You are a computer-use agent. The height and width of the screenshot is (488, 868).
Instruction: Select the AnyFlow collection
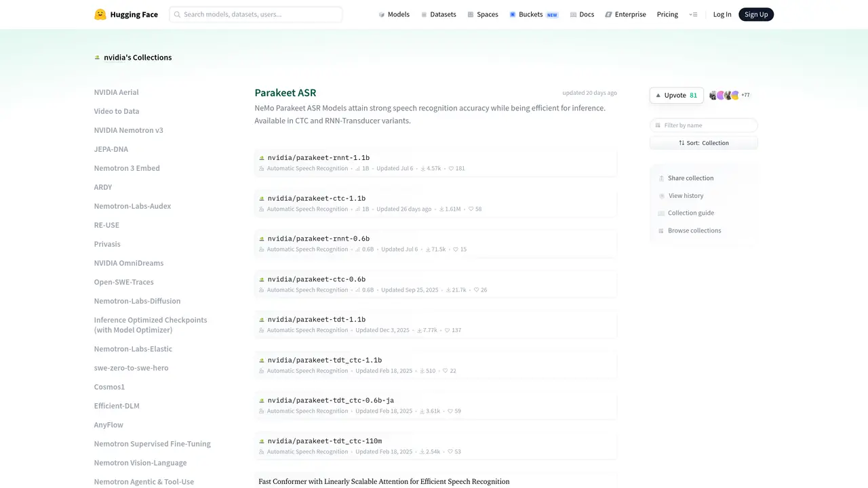[x=108, y=425]
